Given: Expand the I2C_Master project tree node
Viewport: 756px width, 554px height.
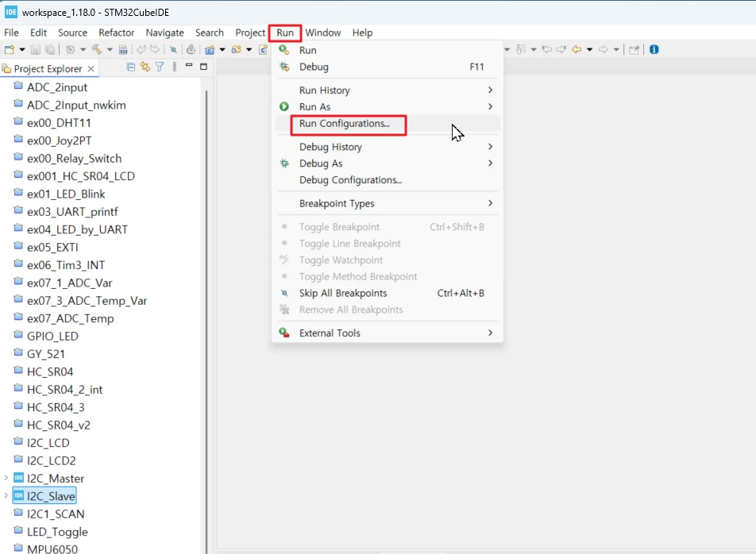Looking at the screenshot, I should pyautogui.click(x=6, y=478).
